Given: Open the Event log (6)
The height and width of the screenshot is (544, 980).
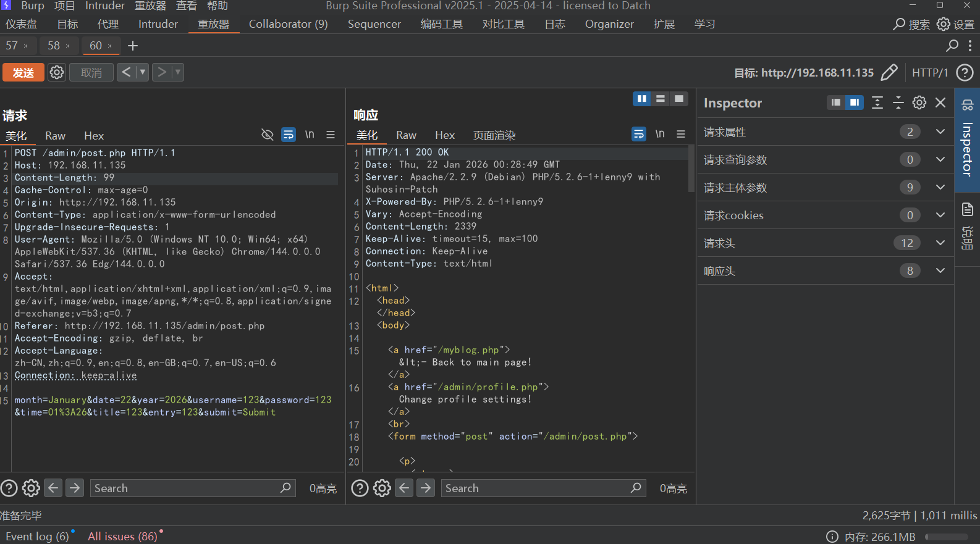Looking at the screenshot, I should point(37,536).
